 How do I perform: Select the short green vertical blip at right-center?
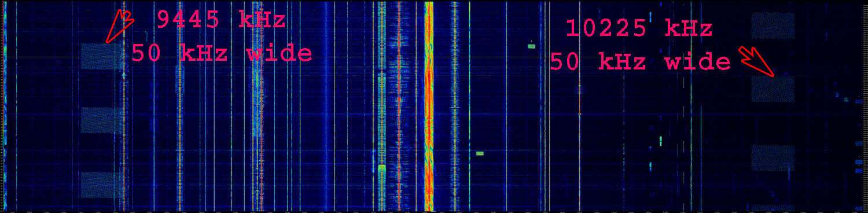tap(661, 141)
